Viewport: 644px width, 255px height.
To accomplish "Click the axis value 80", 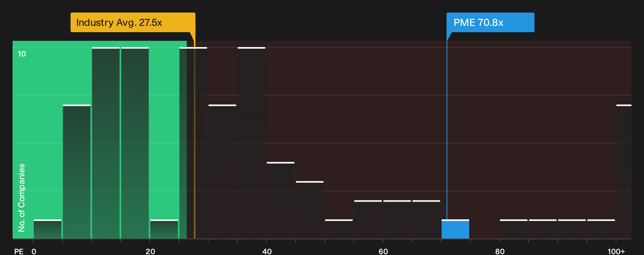I will point(500,251).
